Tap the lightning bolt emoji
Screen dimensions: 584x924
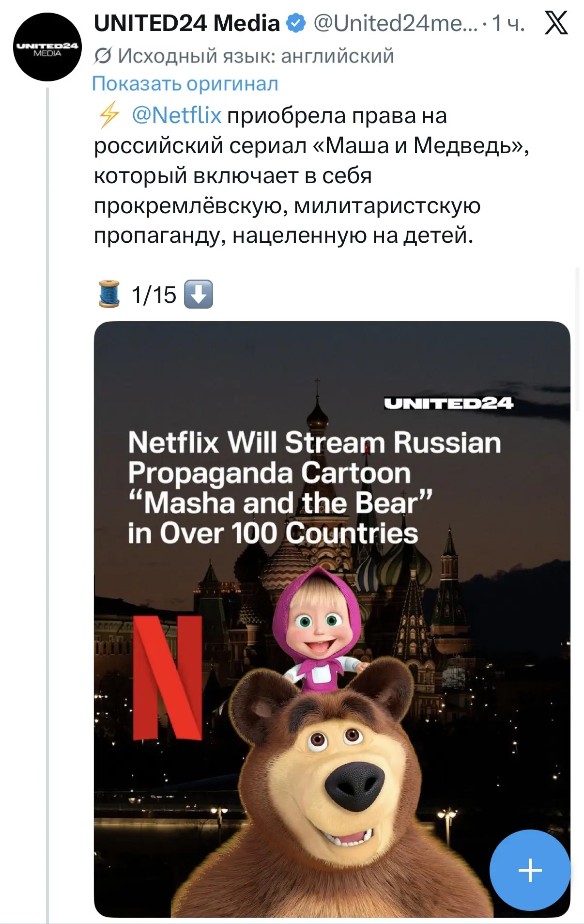(108, 115)
